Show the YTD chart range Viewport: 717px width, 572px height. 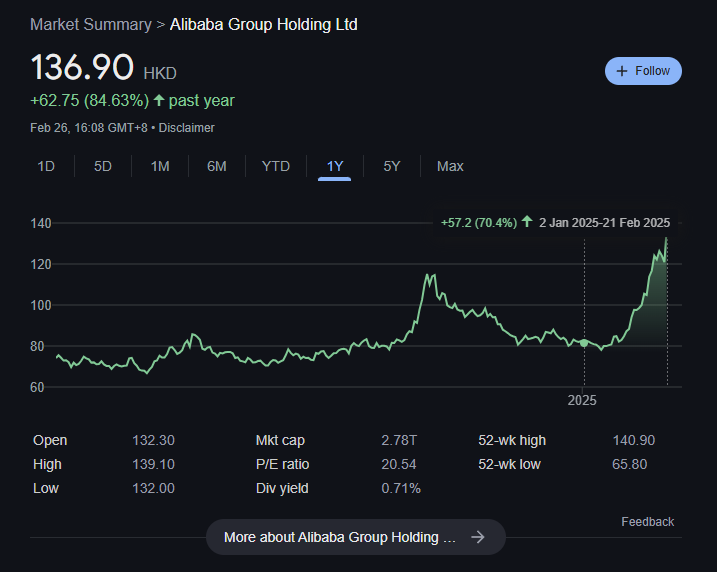276,166
